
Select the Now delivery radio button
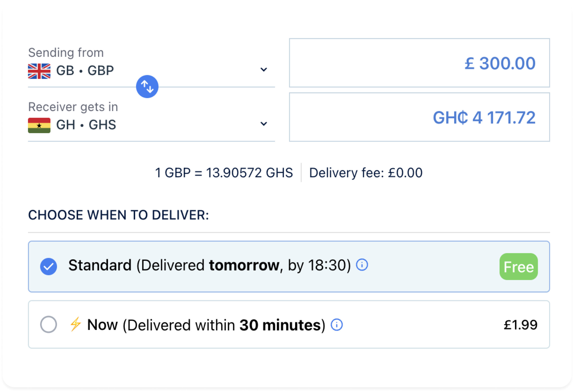click(x=49, y=325)
